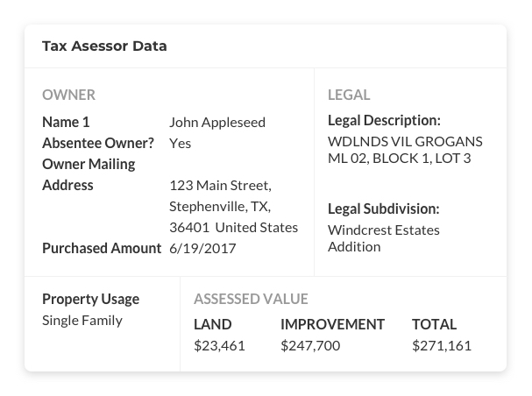This screenshot has width=532, height=396.
Task: Click the Purchased Amount label
Action: tap(102, 248)
